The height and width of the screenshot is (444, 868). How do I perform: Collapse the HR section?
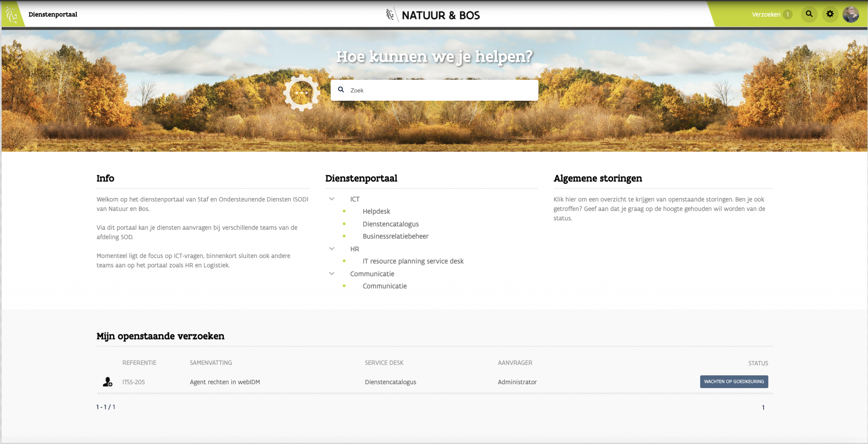[331, 249]
